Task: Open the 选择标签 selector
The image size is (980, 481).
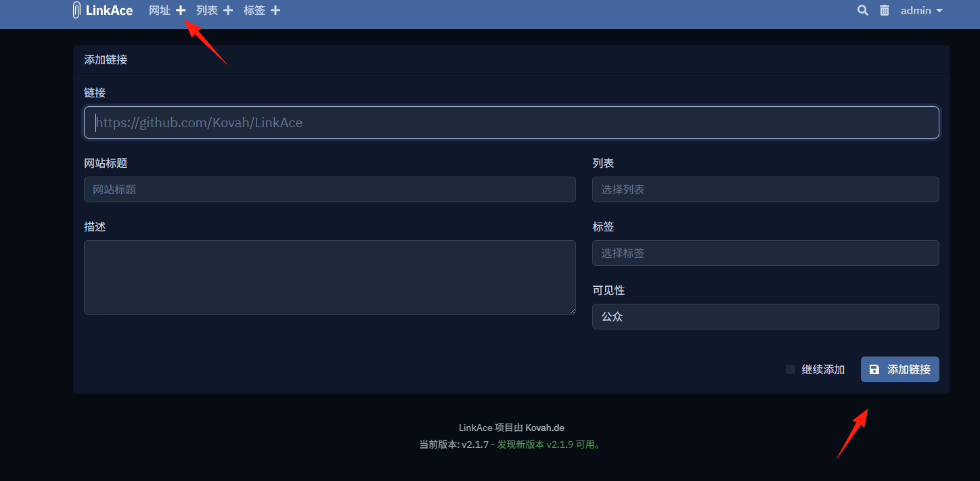Action: click(x=765, y=253)
